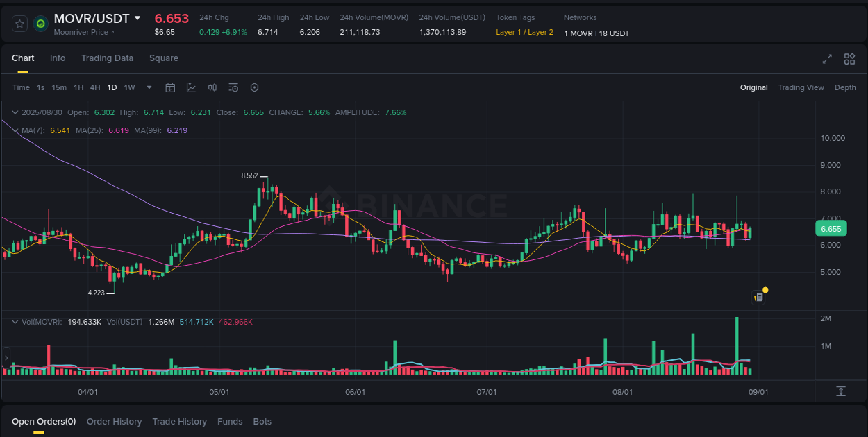This screenshot has height=437, width=868.
Task: Open the chart settings gear icon
Action: 254,87
